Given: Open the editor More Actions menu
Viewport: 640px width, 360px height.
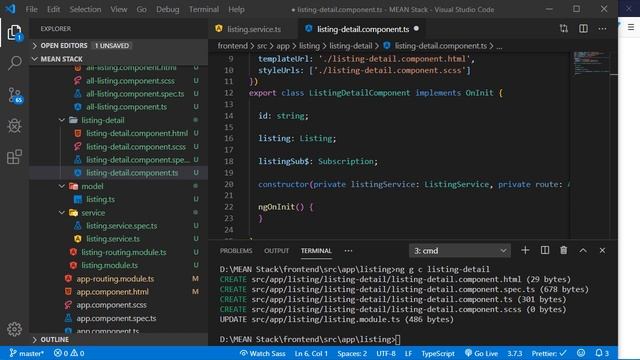Looking at the screenshot, I should [602, 29].
